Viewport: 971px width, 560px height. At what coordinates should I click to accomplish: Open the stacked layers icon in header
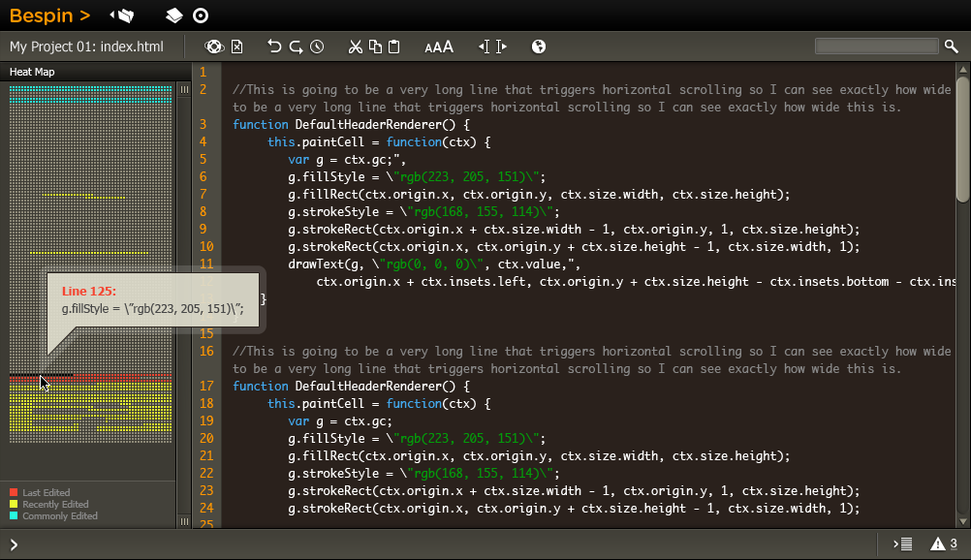[173, 16]
